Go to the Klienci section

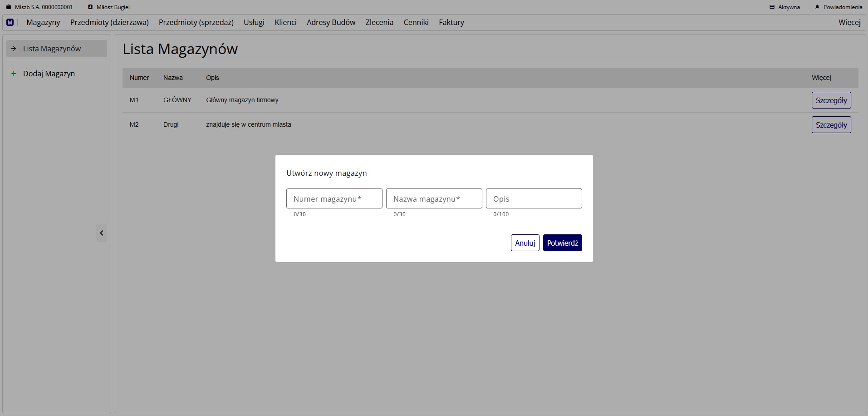pos(285,22)
